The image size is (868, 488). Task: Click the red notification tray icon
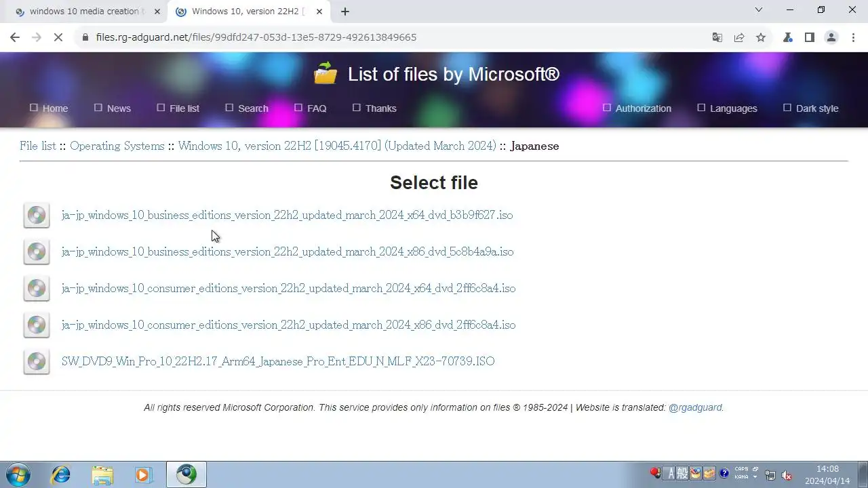click(x=655, y=473)
